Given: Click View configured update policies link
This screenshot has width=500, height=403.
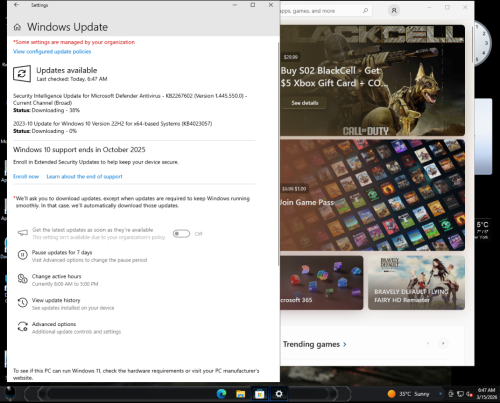Looking at the screenshot, I should [52, 51].
